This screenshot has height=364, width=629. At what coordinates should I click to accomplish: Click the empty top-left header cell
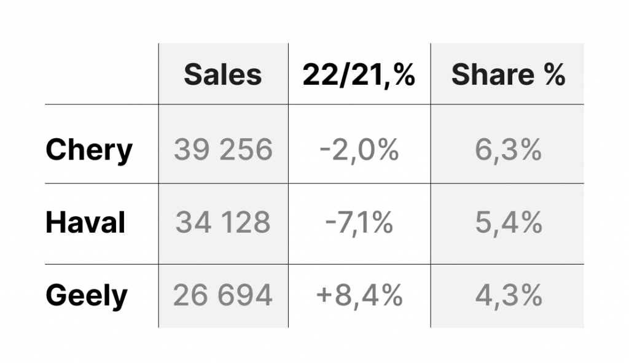point(101,74)
